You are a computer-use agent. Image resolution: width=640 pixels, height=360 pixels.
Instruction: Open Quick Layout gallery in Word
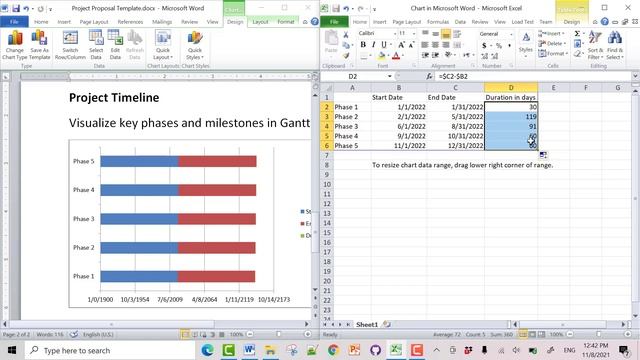tap(163, 45)
